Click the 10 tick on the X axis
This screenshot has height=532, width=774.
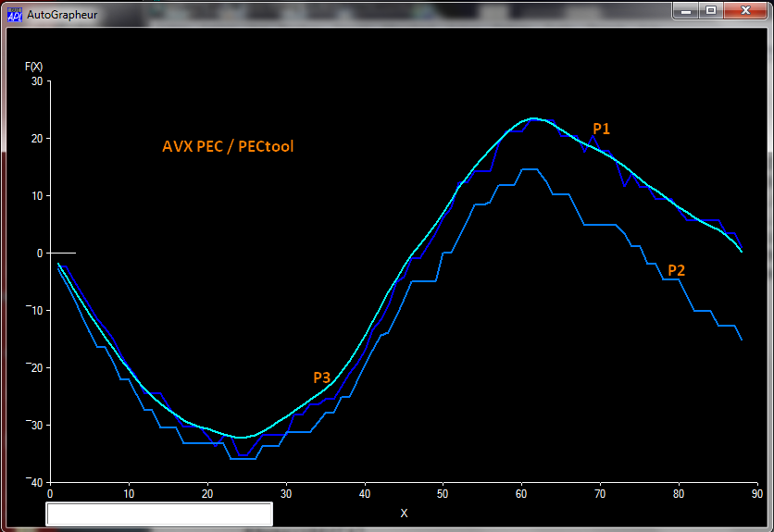(x=128, y=493)
